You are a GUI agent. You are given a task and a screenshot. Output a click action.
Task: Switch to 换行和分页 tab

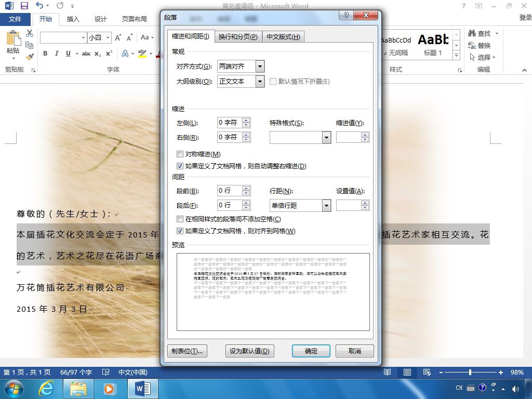click(238, 37)
